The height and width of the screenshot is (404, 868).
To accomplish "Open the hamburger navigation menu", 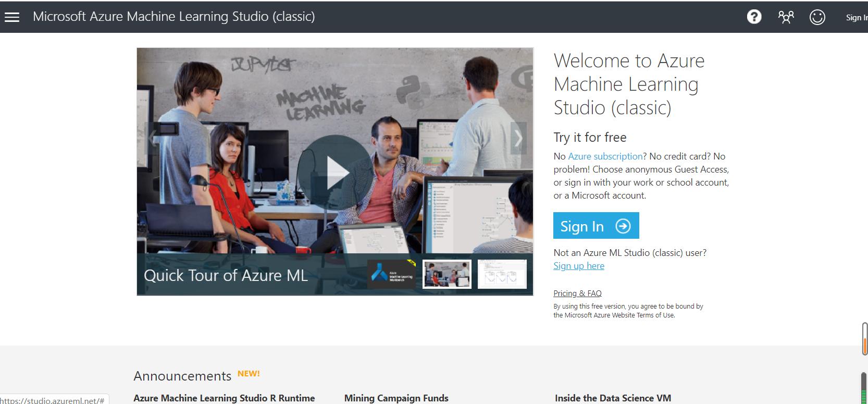I will point(12,17).
